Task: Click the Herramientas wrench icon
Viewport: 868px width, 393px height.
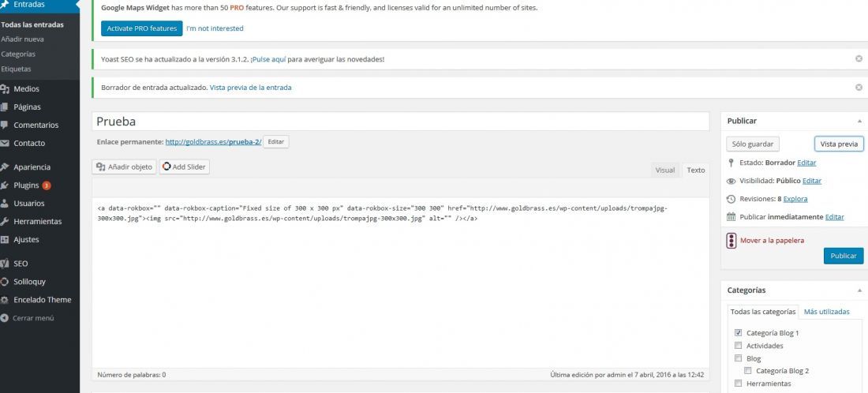Action: click(5, 222)
